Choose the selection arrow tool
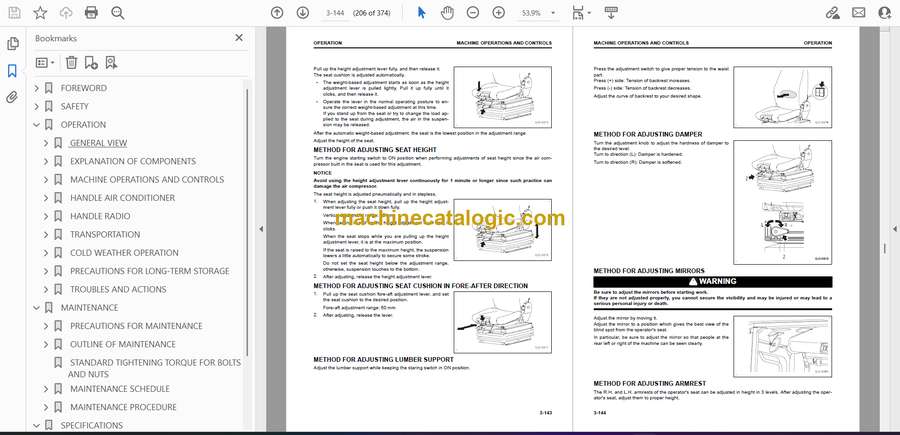 [x=422, y=13]
